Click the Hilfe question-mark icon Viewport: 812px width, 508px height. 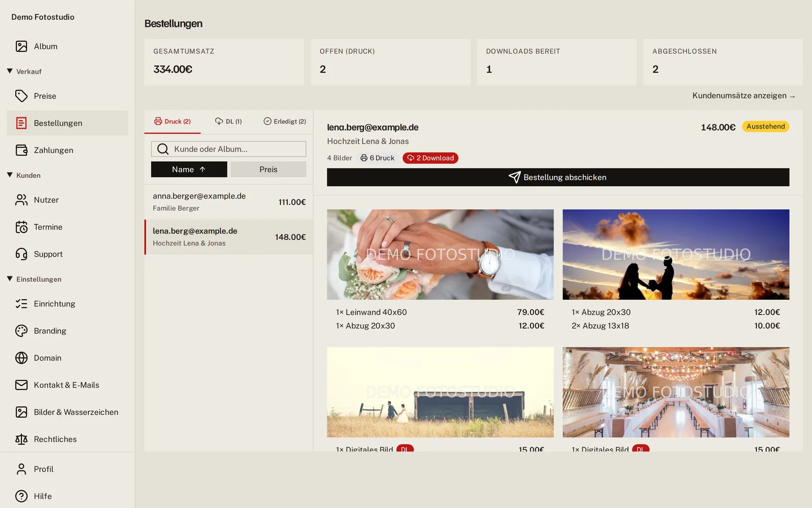pos(21,496)
